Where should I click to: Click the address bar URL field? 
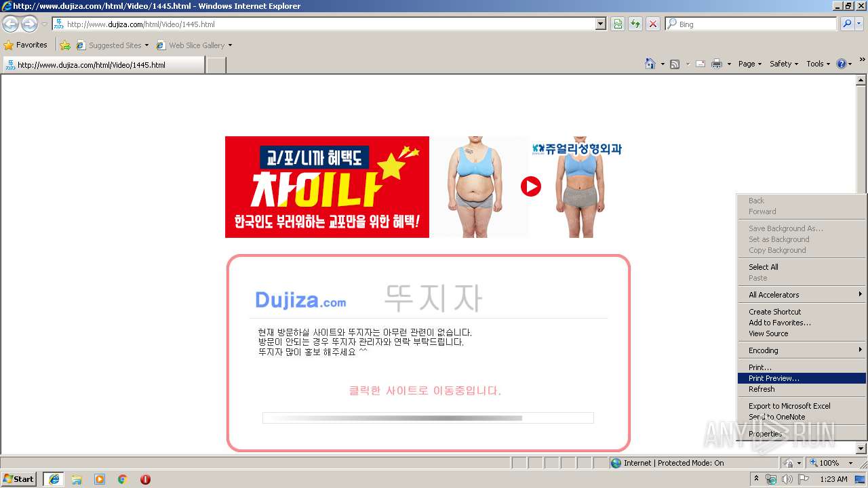pyautogui.click(x=324, y=24)
